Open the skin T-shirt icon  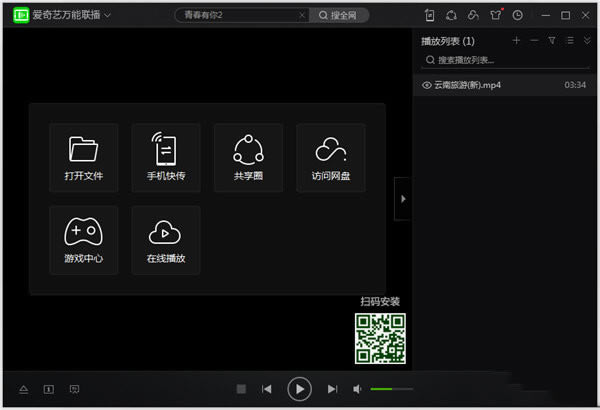point(496,15)
